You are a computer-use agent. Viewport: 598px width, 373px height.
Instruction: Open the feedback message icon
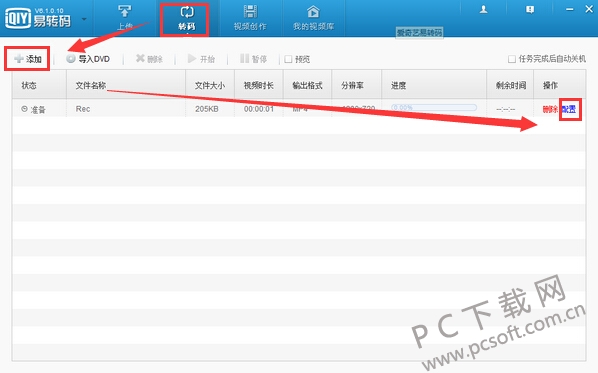tap(530, 9)
